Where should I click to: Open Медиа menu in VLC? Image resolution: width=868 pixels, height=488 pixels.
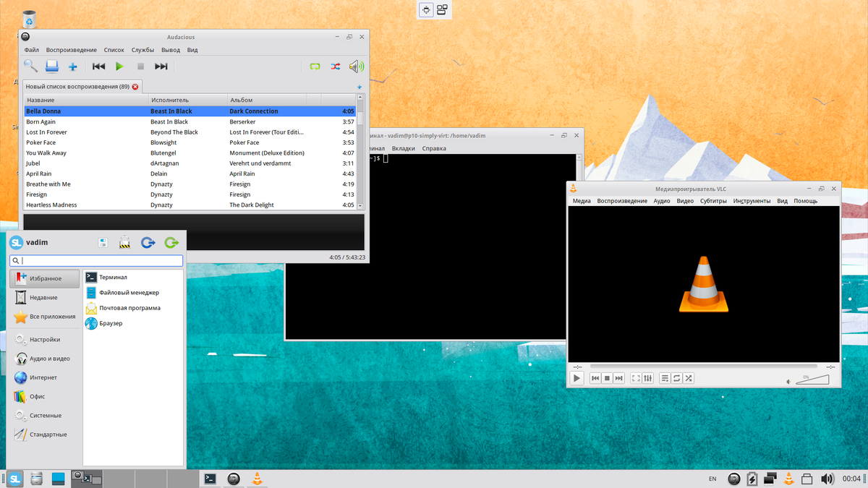[582, 201]
